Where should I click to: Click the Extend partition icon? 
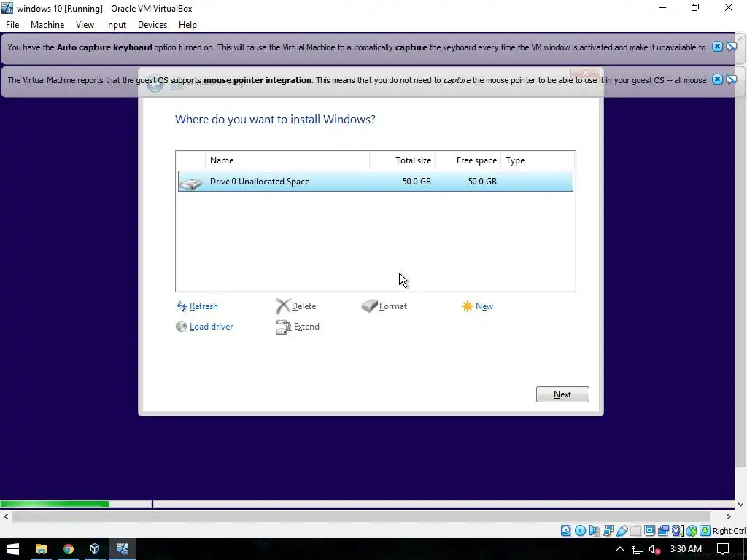click(x=283, y=327)
